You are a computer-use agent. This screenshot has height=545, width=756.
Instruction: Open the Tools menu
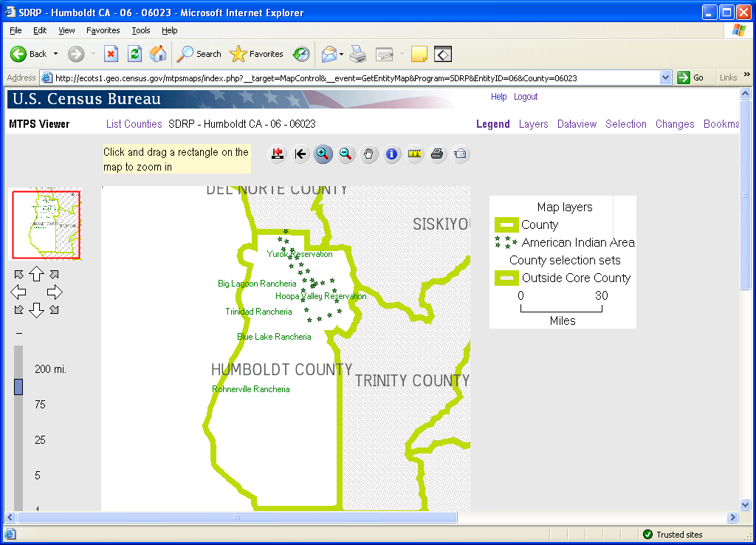140,30
